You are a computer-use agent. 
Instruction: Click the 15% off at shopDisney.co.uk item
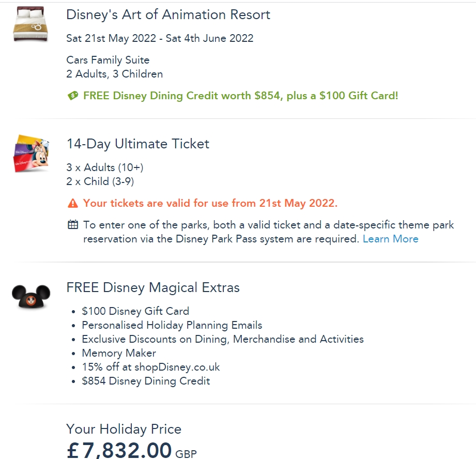click(151, 367)
